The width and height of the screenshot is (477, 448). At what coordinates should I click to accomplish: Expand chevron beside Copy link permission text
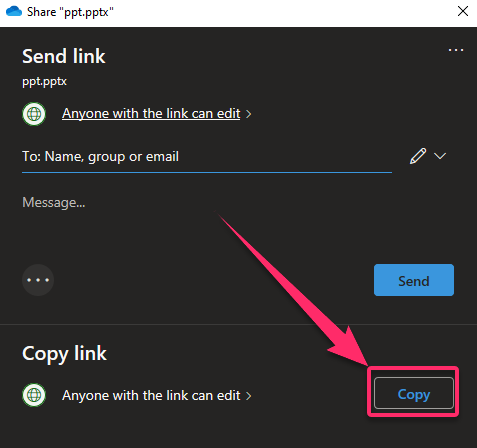tap(248, 396)
